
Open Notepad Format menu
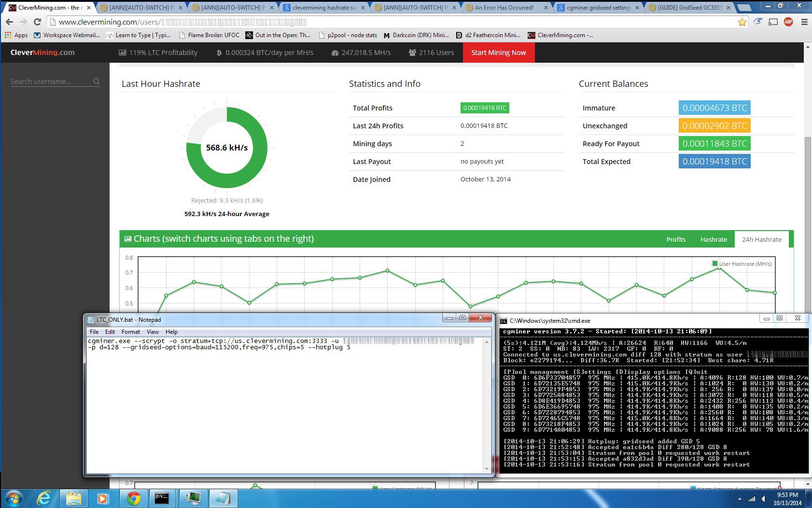click(x=131, y=332)
